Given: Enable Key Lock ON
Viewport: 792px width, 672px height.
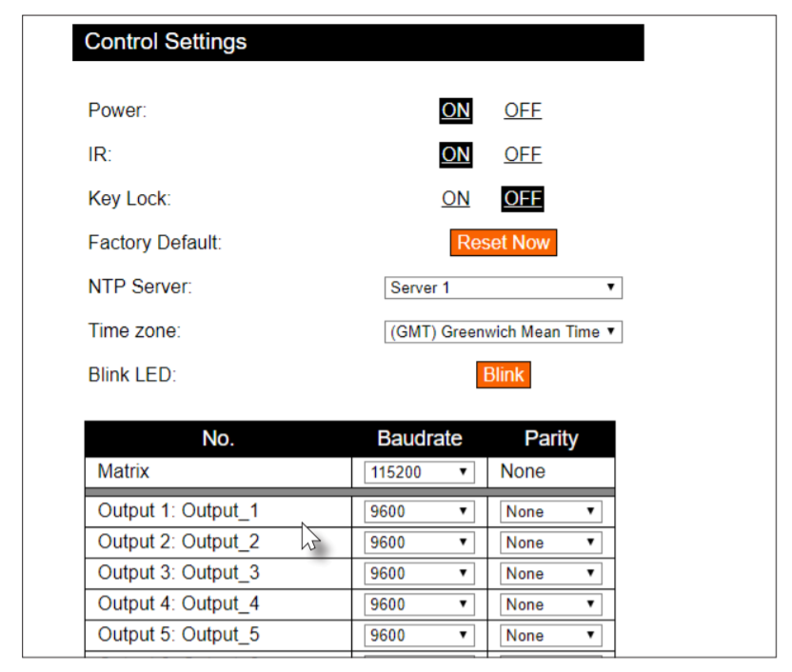Looking at the screenshot, I should 456,198.
